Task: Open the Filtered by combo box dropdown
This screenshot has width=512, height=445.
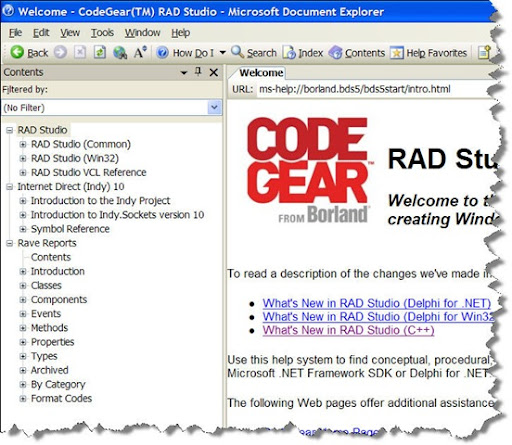Action: 214,108
